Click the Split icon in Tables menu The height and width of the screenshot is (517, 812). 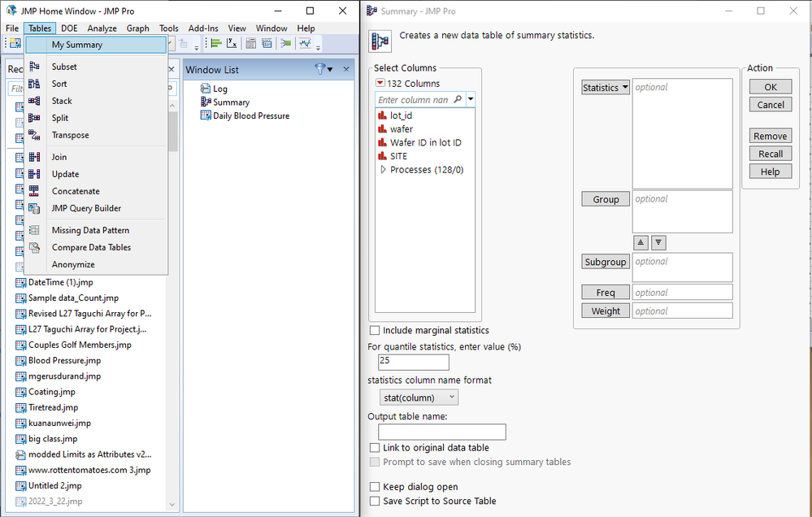point(34,118)
